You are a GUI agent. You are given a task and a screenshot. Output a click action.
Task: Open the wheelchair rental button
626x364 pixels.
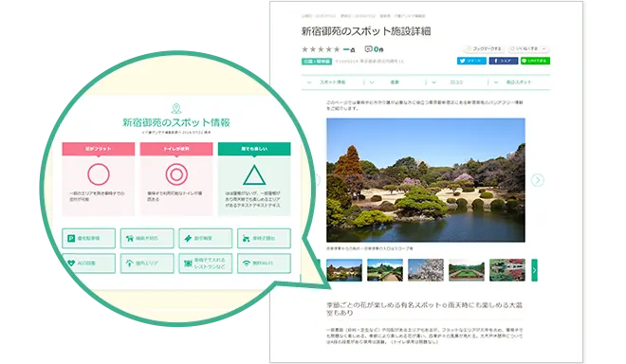click(x=264, y=238)
